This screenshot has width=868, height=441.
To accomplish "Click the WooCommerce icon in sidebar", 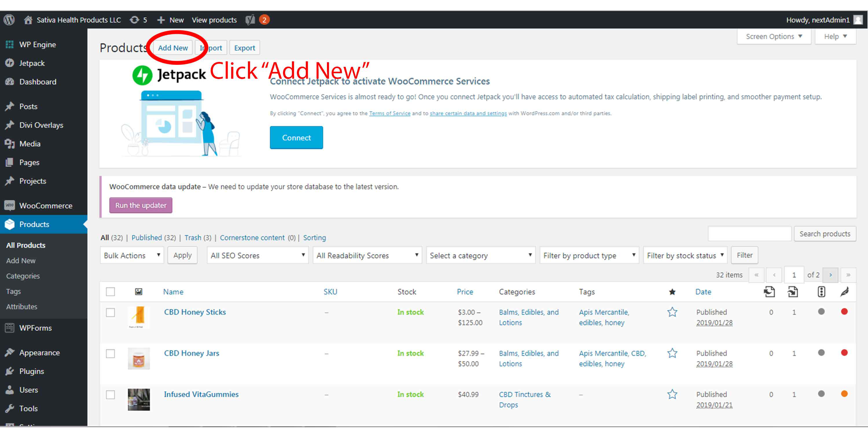I will click(10, 205).
